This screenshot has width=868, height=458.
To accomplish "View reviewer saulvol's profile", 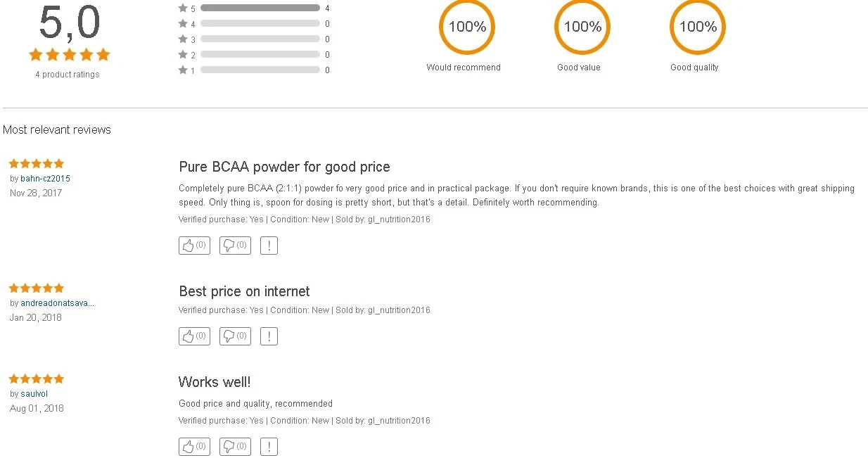I will [34, 394].
